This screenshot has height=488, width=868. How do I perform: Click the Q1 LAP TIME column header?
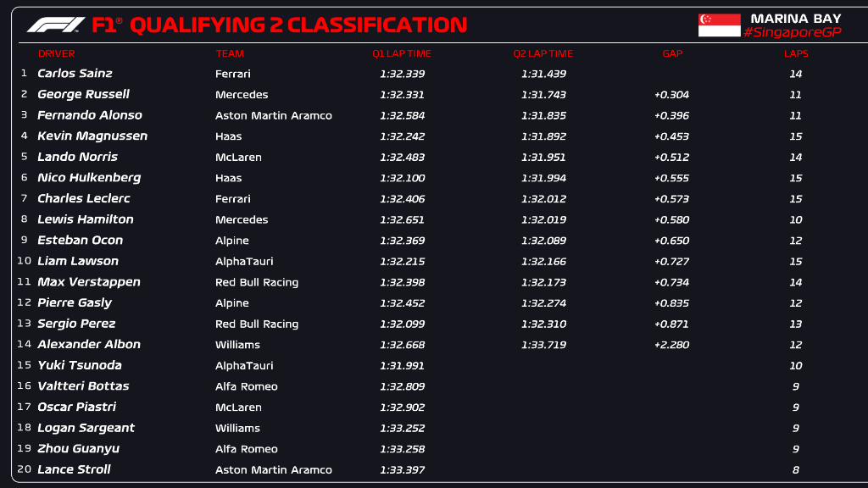point(402,53)
